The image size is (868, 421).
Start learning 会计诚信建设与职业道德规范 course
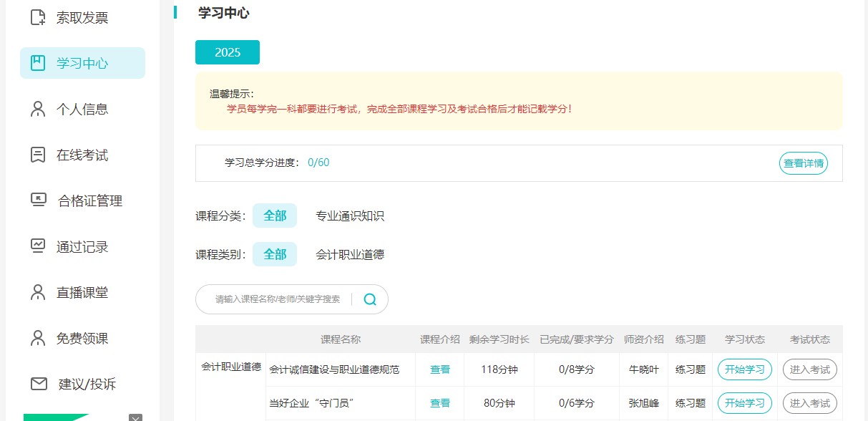coord(744,369)
